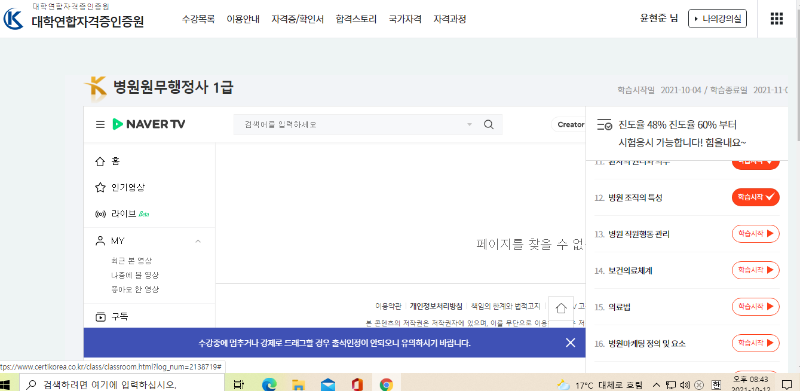Click 책임의 한계와 법적고지 link
Image resolution: width=800 pixels, height=391 pixels.
click(x=506, y=306)
